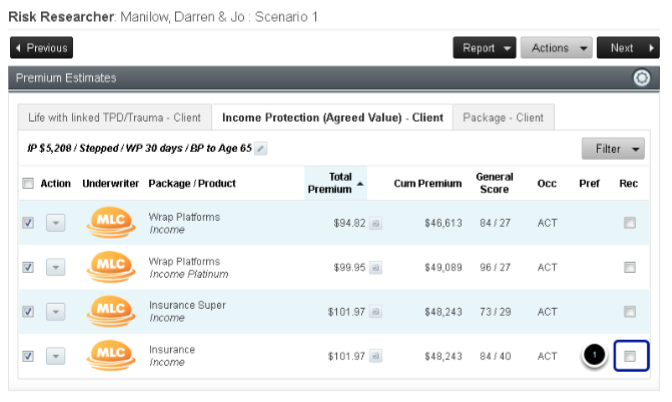Open the Package - Client tab
The width and height of the screenshot is (672, 402).
pyautogui.click(x=503, y=117)
